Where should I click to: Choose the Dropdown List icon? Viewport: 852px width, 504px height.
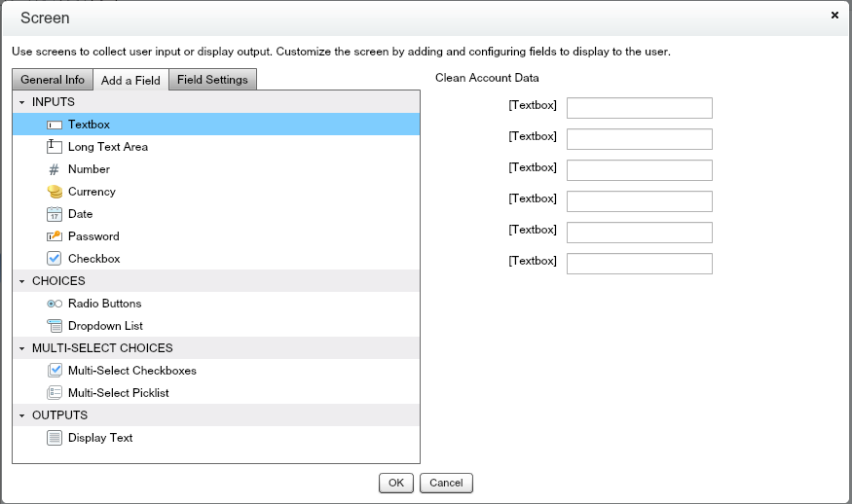point(55,326)
